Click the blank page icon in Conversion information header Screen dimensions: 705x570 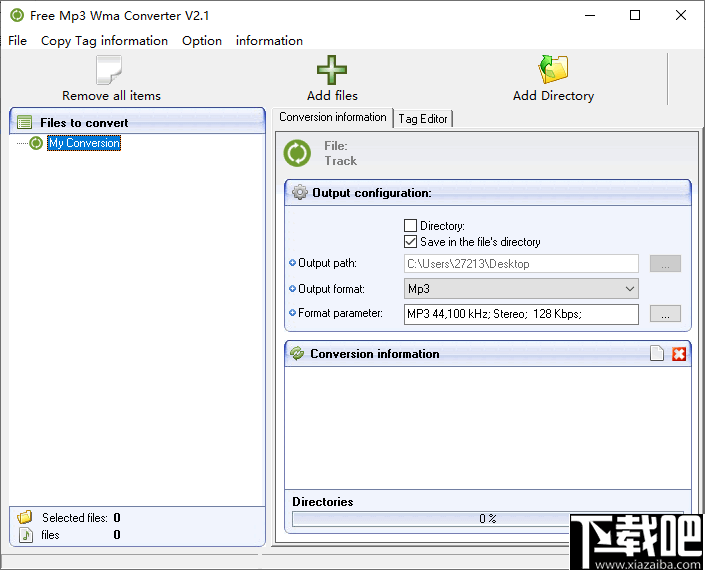657,353
